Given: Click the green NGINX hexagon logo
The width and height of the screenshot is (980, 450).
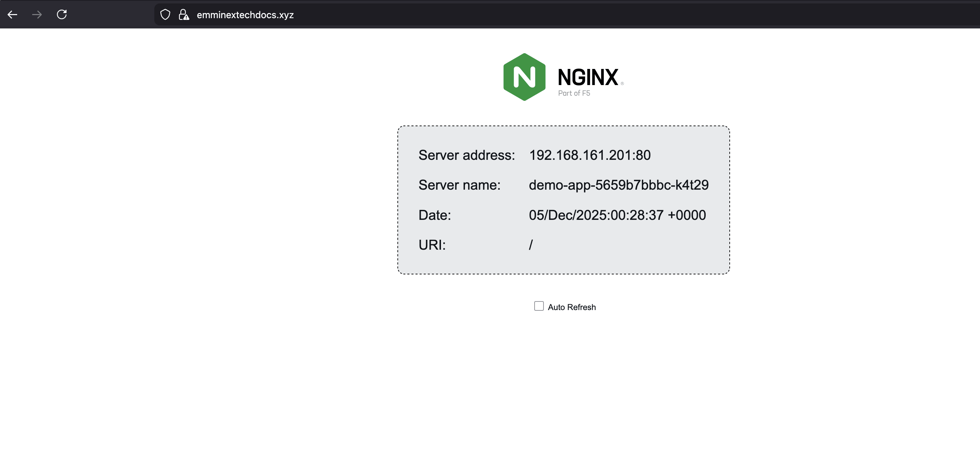Looking at the screenshot, I should (524, 77).
